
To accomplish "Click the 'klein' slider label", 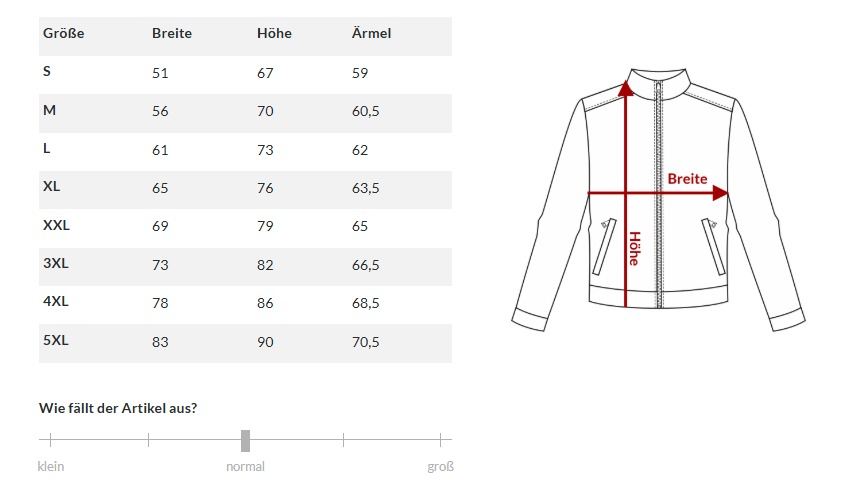I will pos(51,467).
